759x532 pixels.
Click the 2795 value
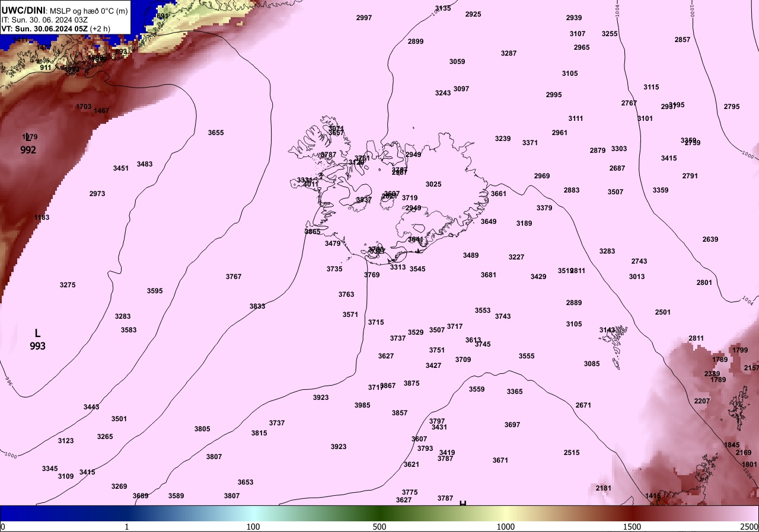(732, 107)
